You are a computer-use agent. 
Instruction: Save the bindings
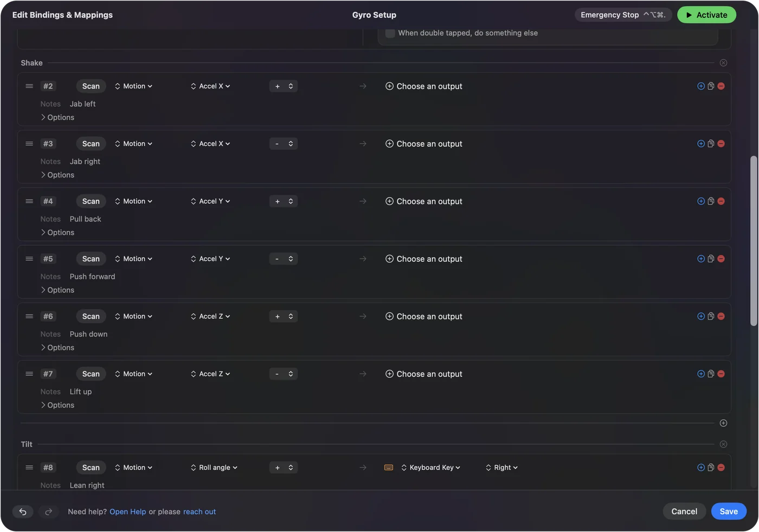tap(729, 511)
